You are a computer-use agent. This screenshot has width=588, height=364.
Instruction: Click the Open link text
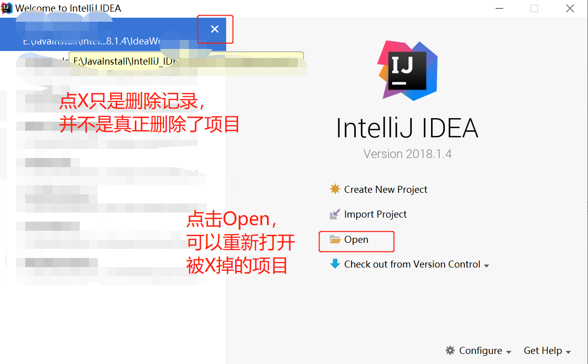[356, 239]
